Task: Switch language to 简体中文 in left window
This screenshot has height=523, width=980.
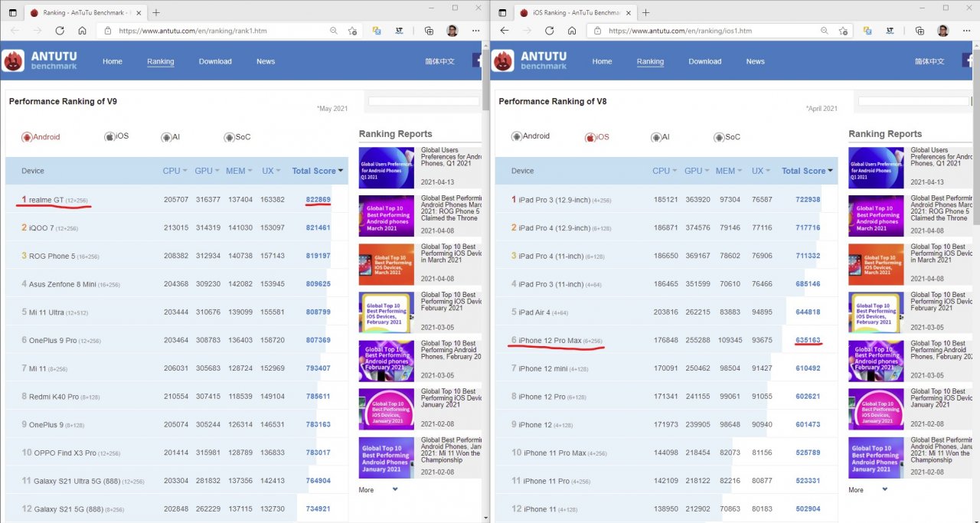Action: pos(440,61)
